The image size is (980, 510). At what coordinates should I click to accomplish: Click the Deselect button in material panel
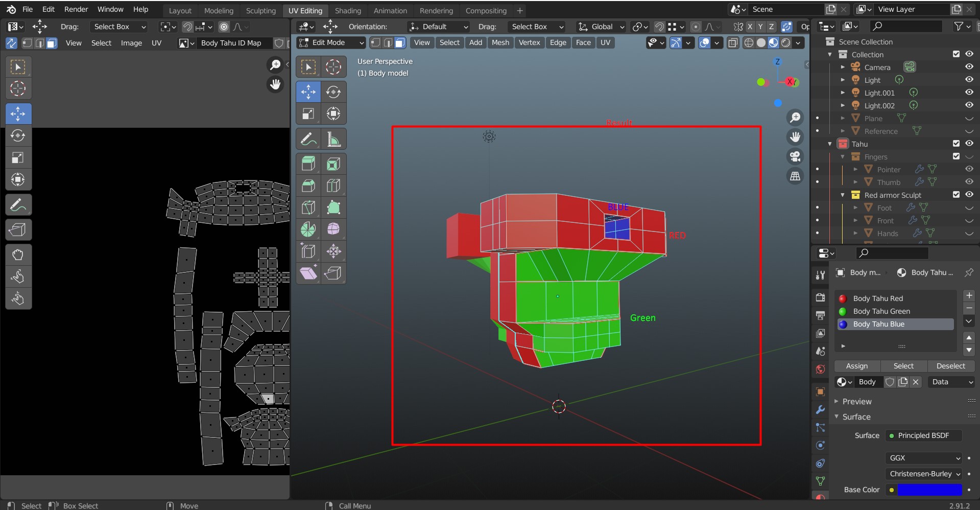click(950, 366)
